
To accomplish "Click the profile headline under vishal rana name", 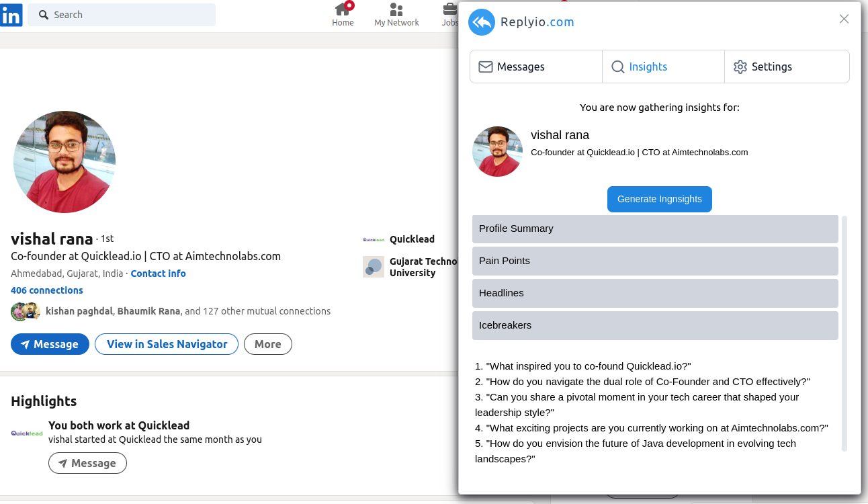I will [x=146, y=256].
